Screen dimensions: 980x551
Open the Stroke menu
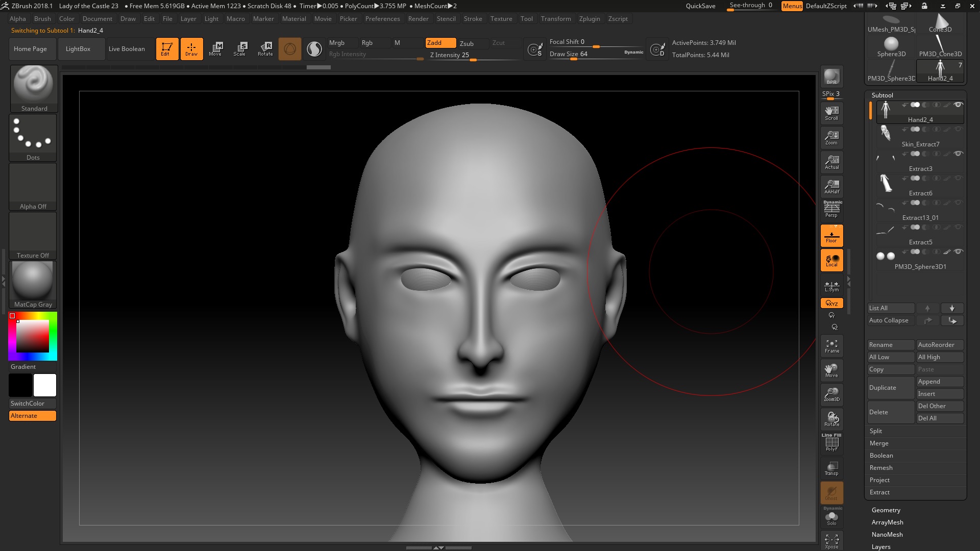point(473,19)
